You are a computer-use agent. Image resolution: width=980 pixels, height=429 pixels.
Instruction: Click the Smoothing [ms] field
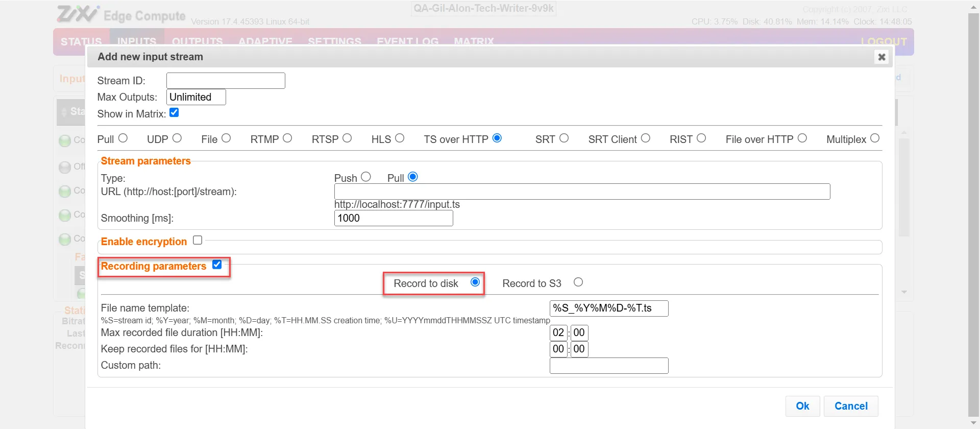click(394, 218)
